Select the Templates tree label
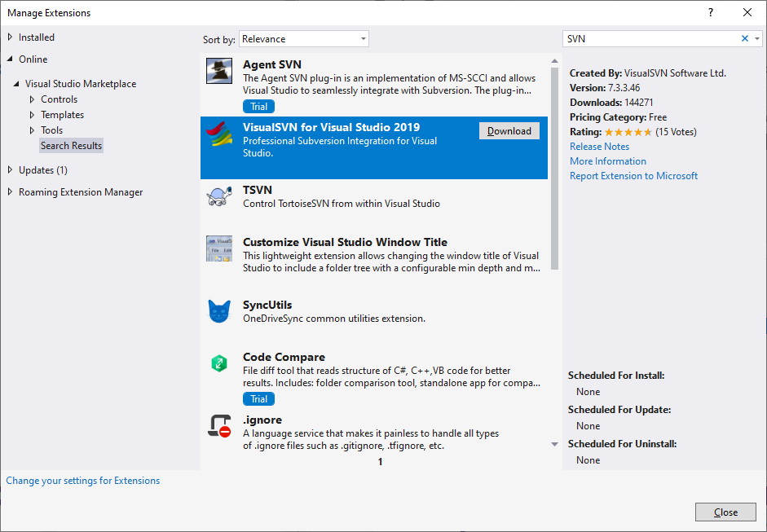767x532 pixels. [x=63, y=115]
